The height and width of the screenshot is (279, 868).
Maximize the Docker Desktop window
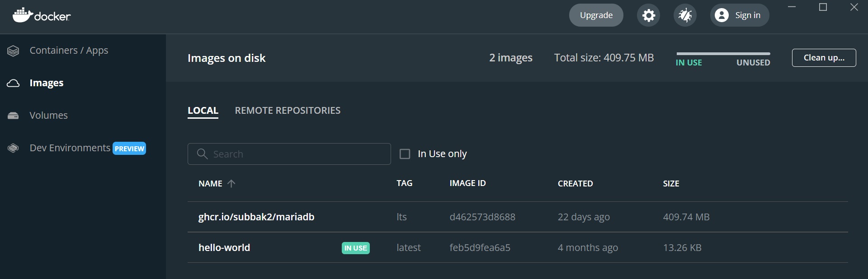coord(823,7)
